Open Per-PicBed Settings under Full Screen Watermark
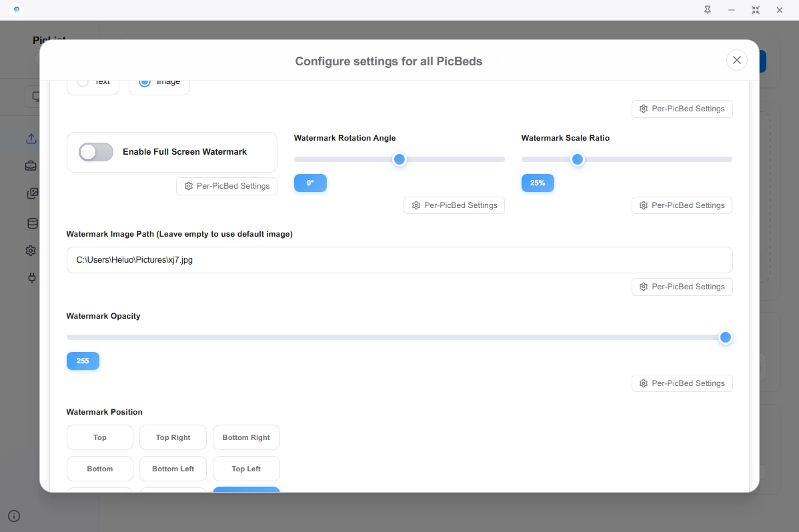Screen dimensions: 799x532 point(227,186)
